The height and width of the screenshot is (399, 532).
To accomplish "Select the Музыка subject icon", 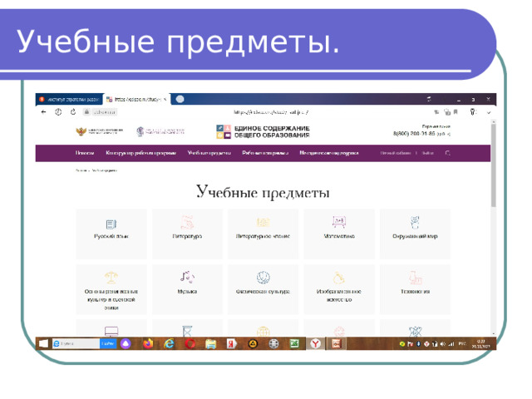I will pos(187,277).
